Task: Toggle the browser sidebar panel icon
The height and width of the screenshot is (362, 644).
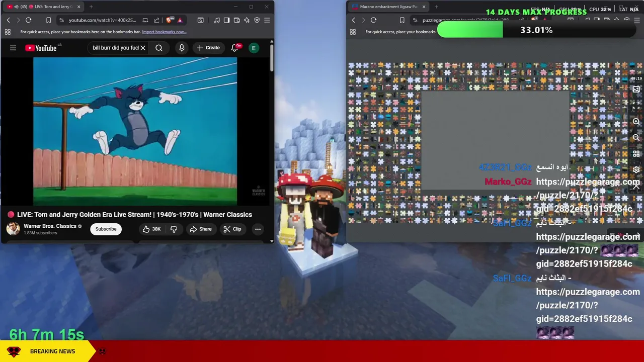Action: [226, 20]
